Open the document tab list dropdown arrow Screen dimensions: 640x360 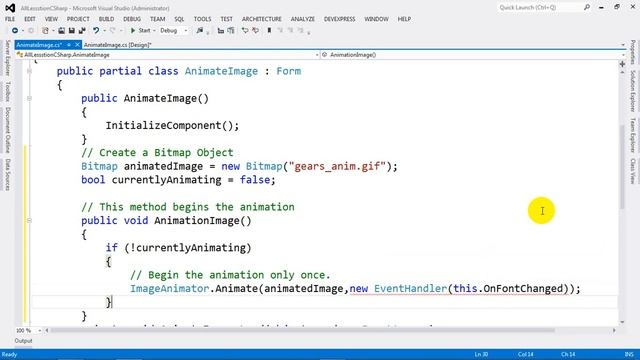[x=623, y=45]
